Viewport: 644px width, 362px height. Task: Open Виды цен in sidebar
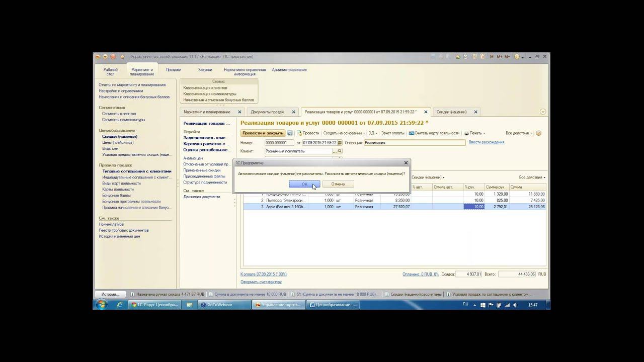(110, 148)
